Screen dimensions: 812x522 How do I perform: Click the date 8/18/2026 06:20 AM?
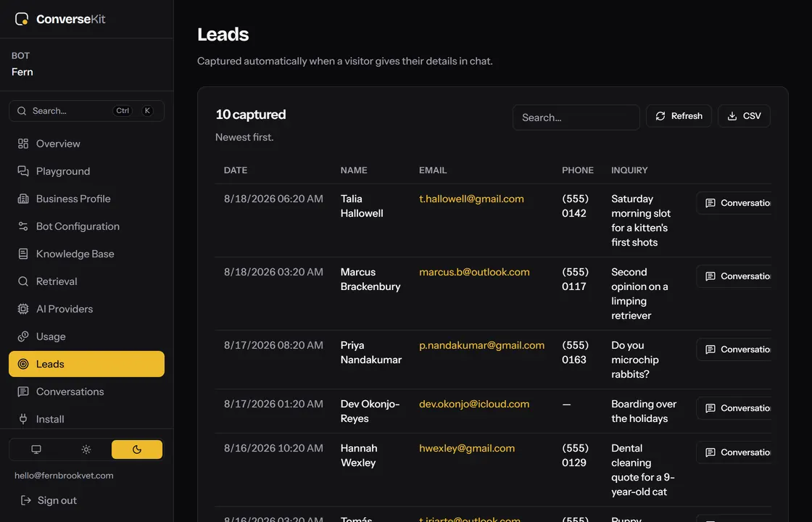click(273, 199)
